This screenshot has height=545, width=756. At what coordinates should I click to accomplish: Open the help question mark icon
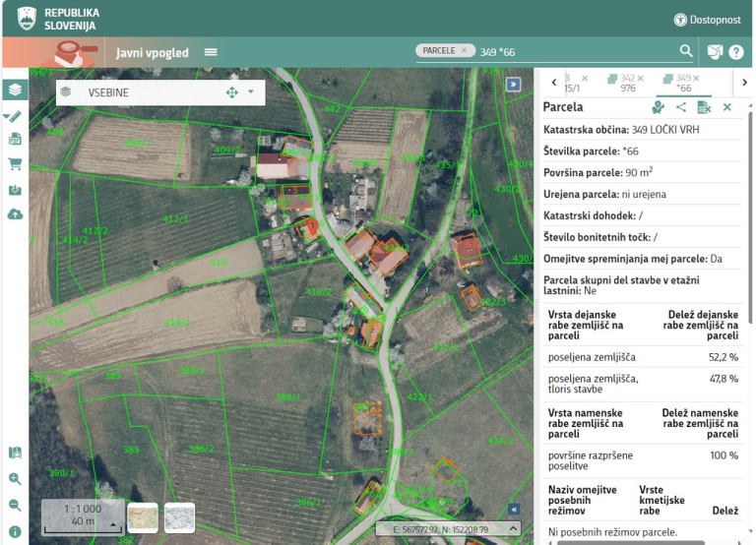click(735, 52)
